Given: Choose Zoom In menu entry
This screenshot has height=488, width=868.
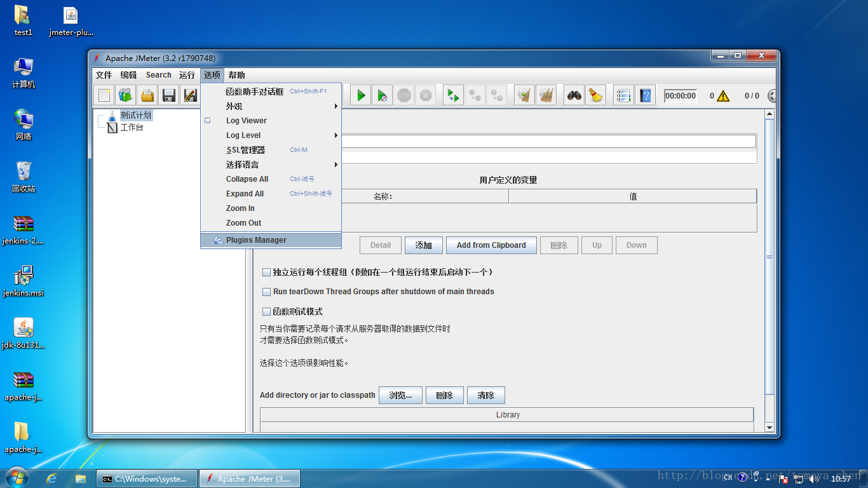Looking at the screenshot, I should (271, 208).
